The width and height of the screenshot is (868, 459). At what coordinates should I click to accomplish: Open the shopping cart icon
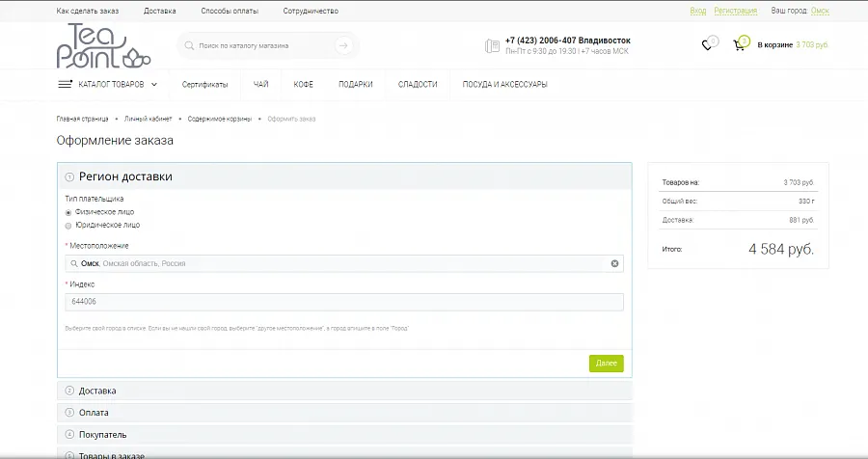pyautogui.click(x=739, y=45)
